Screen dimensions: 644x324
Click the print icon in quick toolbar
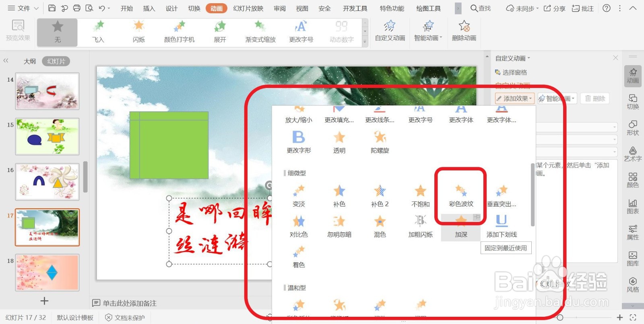[x=76, y=8]
